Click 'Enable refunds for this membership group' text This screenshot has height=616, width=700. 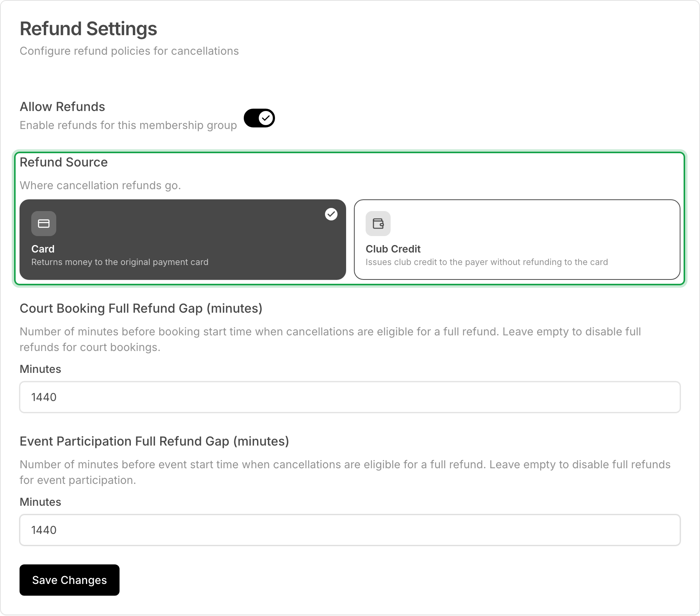(x=128, y=125)
